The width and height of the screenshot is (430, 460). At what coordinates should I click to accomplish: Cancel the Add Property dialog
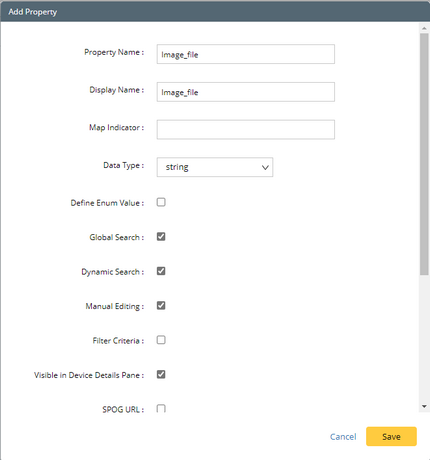(x=343, y=437)
